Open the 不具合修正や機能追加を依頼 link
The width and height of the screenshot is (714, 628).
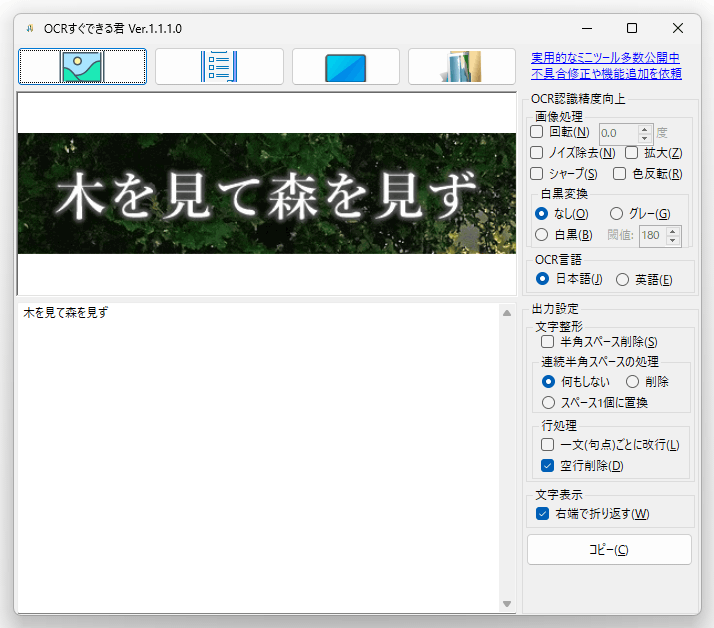coord(606,73)
